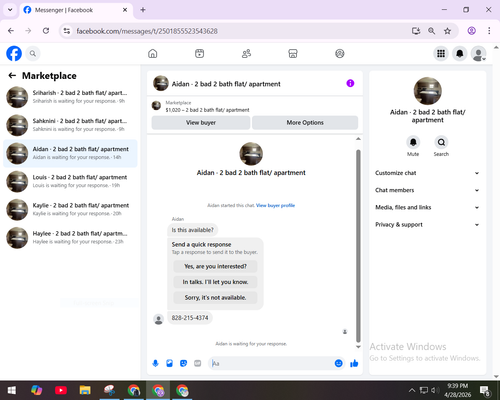Open the Facebook search icon

[33, 53]
